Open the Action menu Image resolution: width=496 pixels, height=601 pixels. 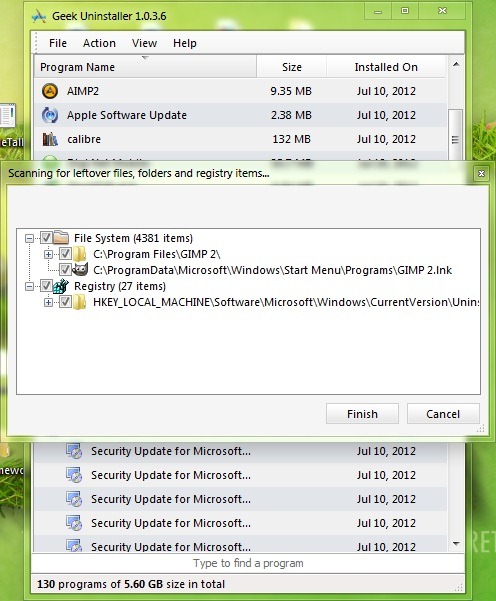pos(99,43)
